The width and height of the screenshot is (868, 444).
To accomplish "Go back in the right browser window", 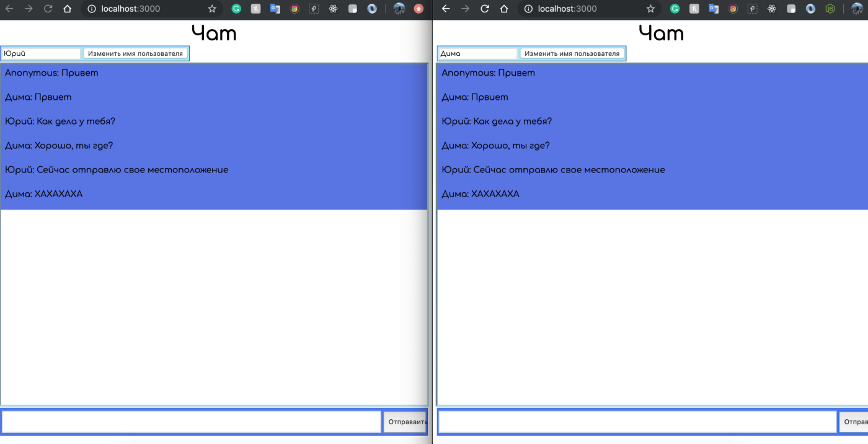I will coord(446,9).
